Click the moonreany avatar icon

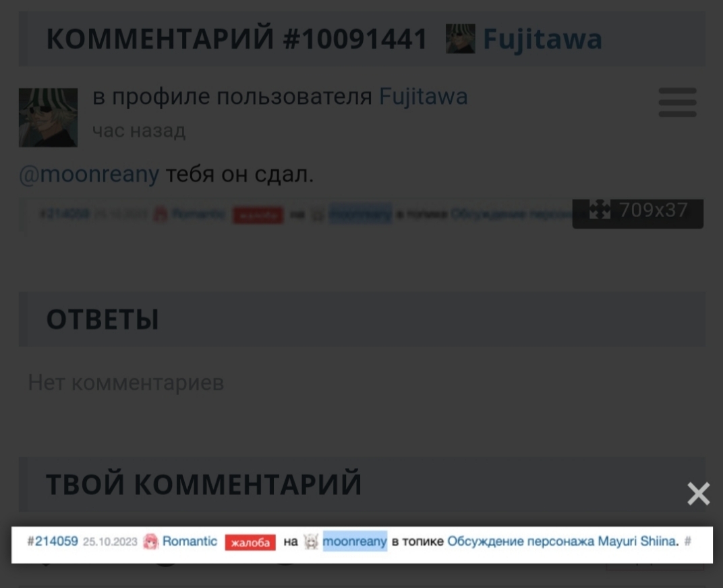310,541
